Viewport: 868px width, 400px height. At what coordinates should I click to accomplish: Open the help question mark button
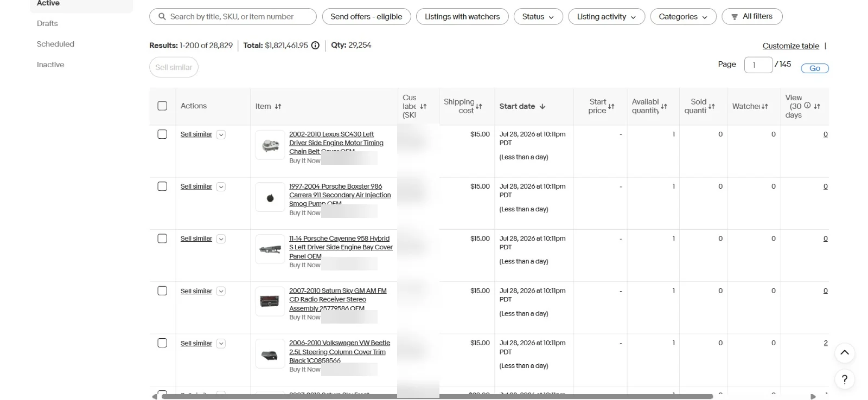(x=845, y=379)
